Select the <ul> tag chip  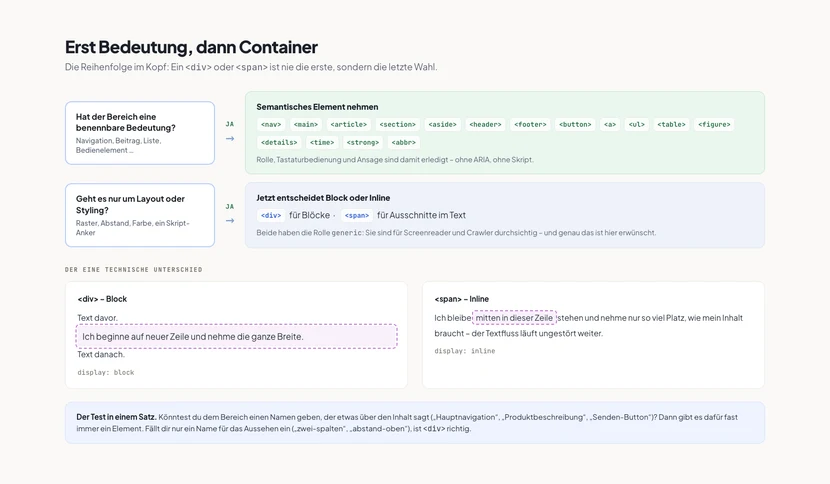pos(637,124)
